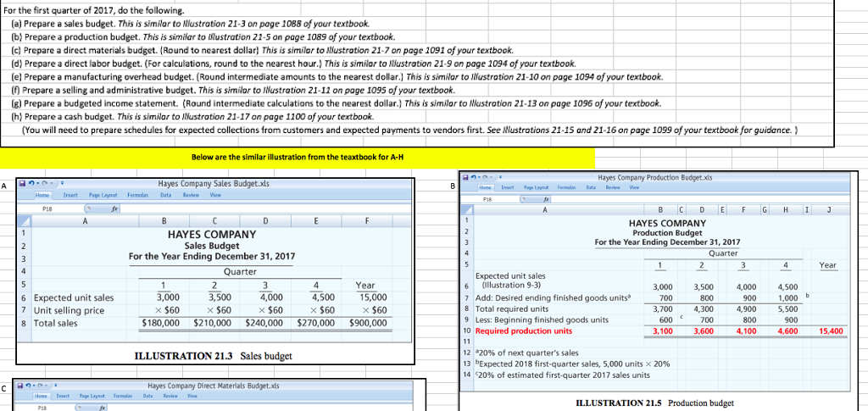Click the Save icon in Sales Budget window
The width and height of the screenshot is (868, 411).
[x=22, y=184]
